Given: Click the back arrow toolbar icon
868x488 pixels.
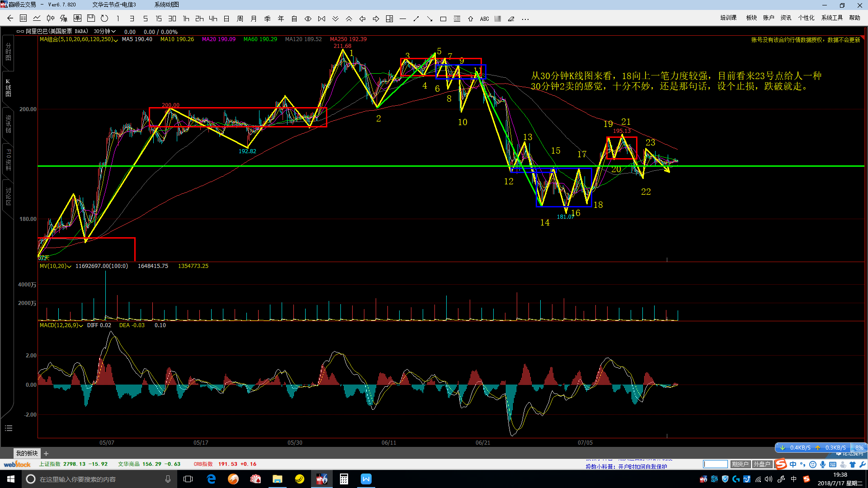Looking at the screenshot, I should (x=10, y=19).
